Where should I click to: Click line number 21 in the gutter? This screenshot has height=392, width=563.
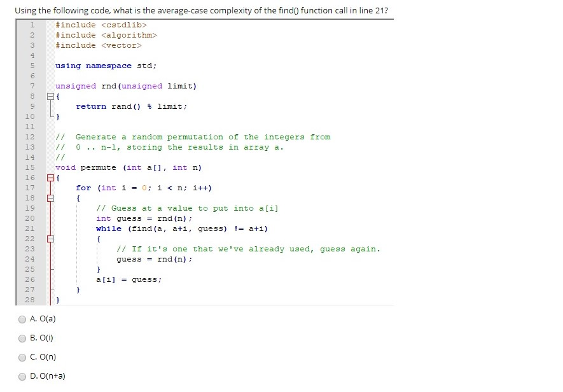click(x=29, y=228)
